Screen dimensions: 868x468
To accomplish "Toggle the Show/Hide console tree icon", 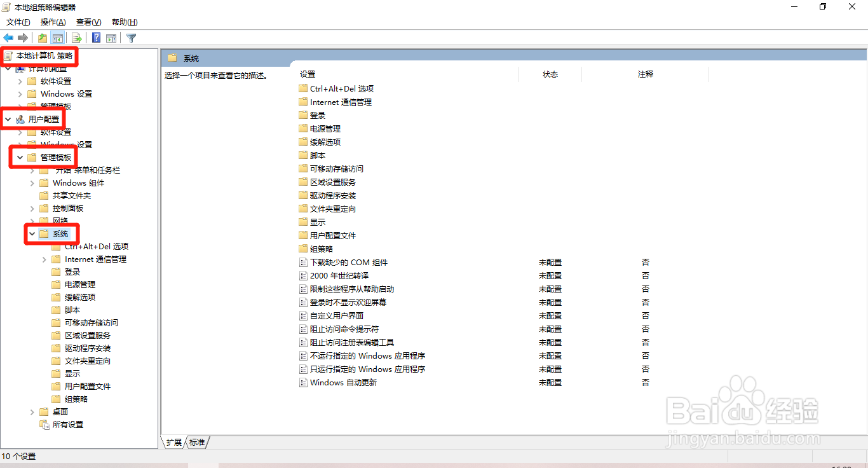I will [58, 38].
